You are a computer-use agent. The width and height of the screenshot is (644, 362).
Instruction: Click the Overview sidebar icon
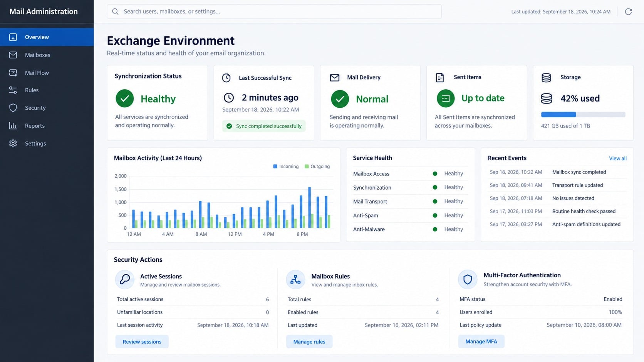point(13,37)
